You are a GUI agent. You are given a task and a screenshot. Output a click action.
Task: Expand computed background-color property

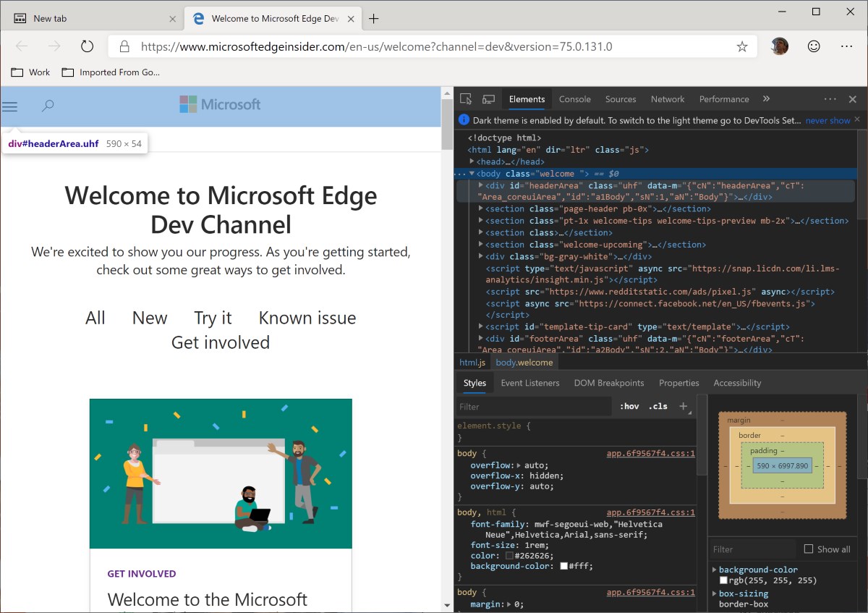pos(714,570)
